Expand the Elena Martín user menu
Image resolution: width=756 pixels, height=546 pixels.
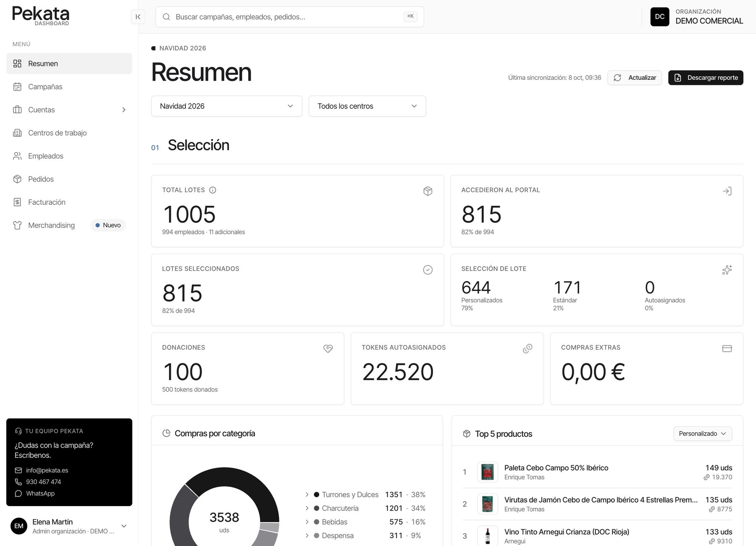click(124, 526)
